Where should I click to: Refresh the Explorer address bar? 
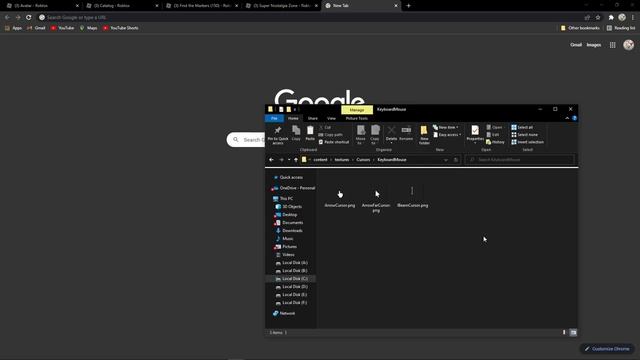point(456,160)
